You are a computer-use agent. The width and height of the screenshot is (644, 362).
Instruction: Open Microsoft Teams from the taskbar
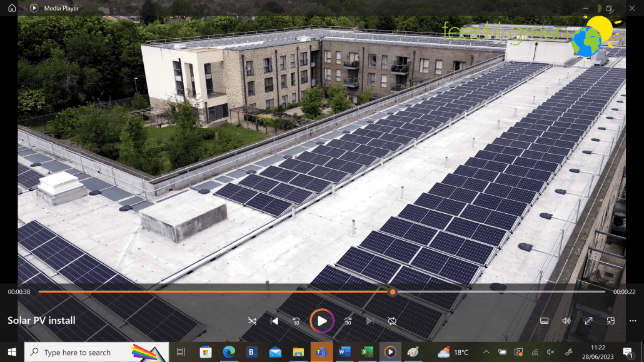point(322,353)
